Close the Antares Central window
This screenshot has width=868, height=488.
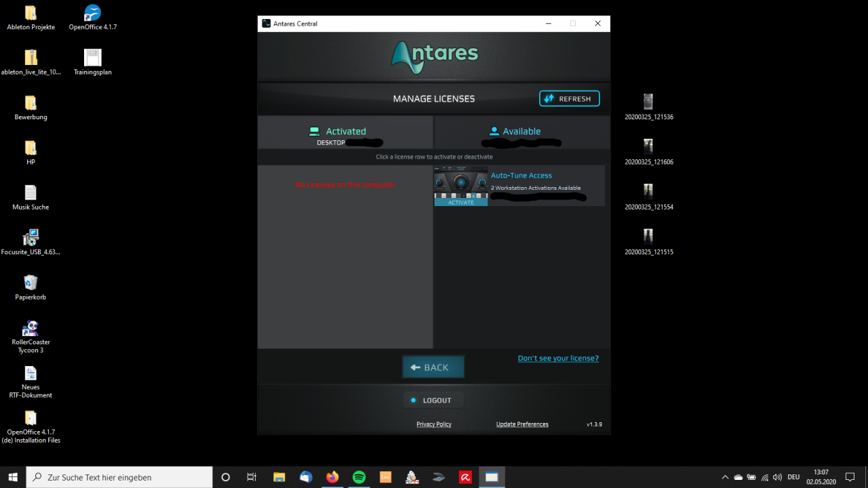(597, 24)
